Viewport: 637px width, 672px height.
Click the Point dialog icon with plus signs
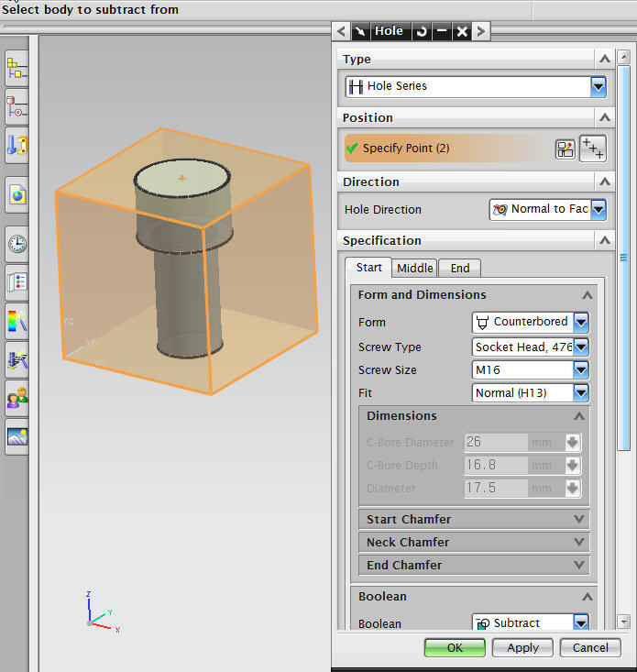tap(593, 149)
